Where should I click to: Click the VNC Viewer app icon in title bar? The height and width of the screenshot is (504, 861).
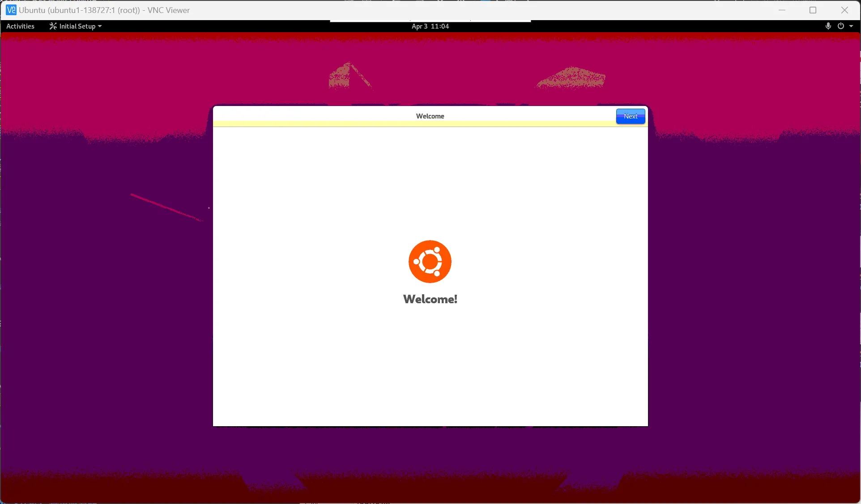click(11, 10)
